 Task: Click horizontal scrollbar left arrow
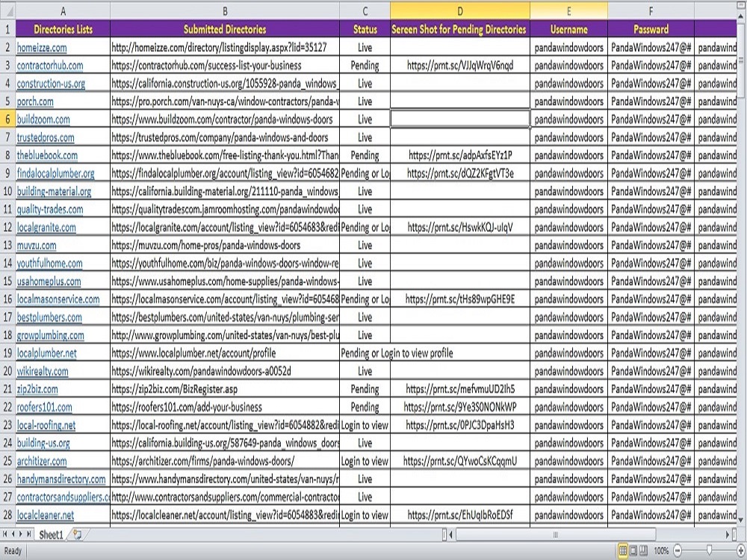452,535
